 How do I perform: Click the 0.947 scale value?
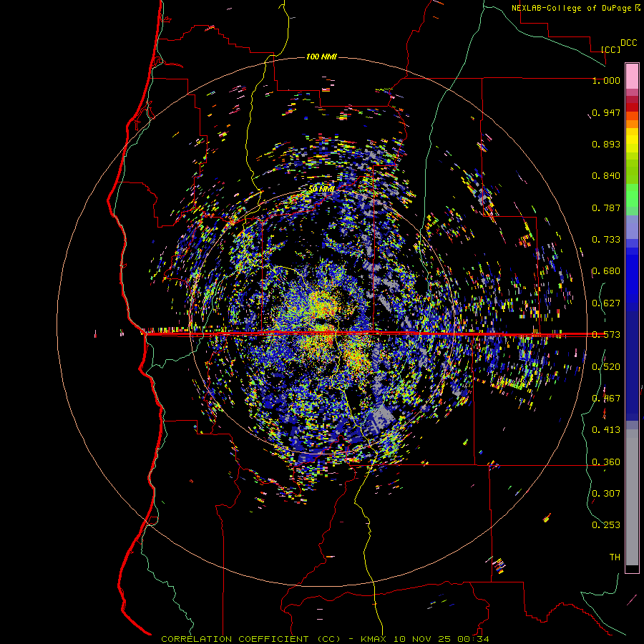606,112
